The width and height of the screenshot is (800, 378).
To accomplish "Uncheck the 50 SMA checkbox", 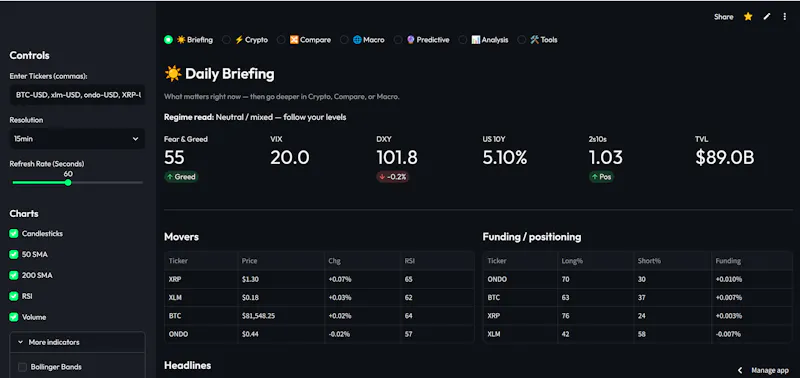I will pos(14,255).
